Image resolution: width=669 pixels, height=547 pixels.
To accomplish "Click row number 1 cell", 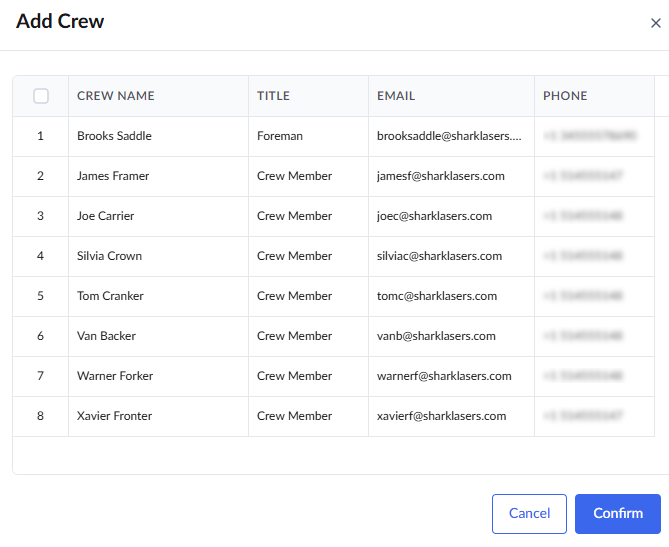I will point(41,136).
